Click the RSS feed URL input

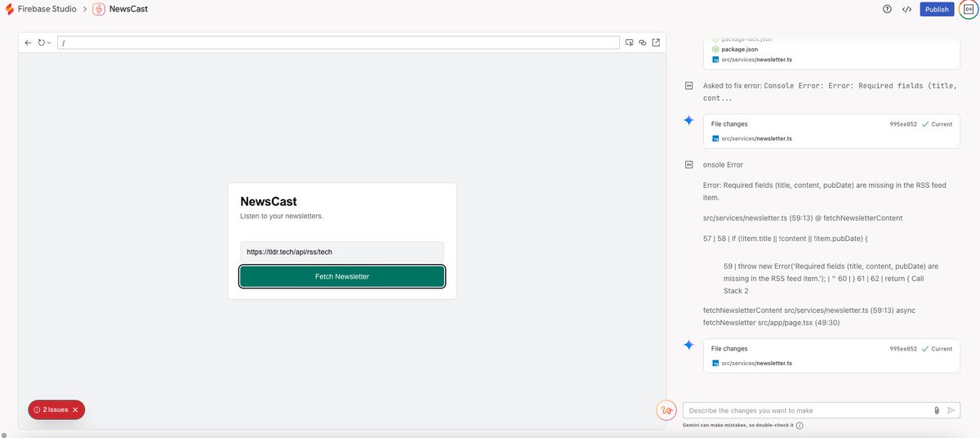point(342,252)
